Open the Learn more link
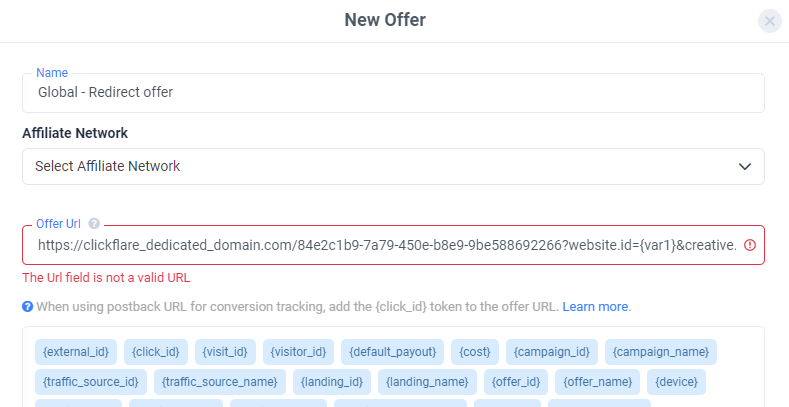The width and height of the screenshot is (789, 407). pos(596,306)
